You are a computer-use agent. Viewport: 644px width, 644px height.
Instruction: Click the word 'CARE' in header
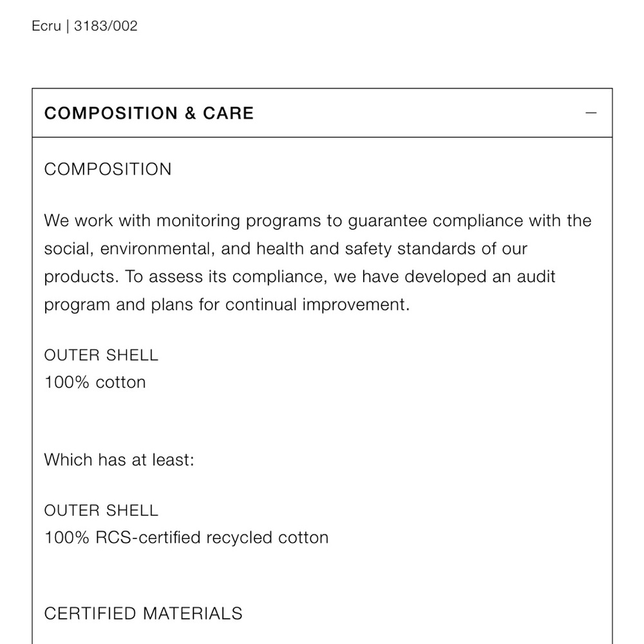pos(228,113)
